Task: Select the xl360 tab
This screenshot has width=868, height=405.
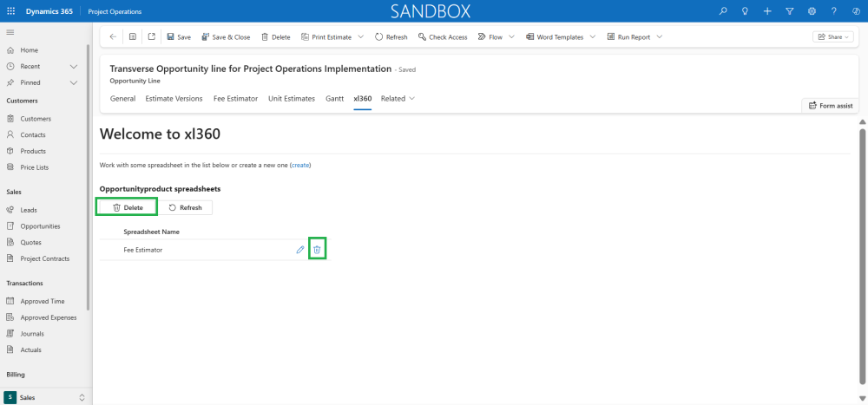Action: pos(363,99)
